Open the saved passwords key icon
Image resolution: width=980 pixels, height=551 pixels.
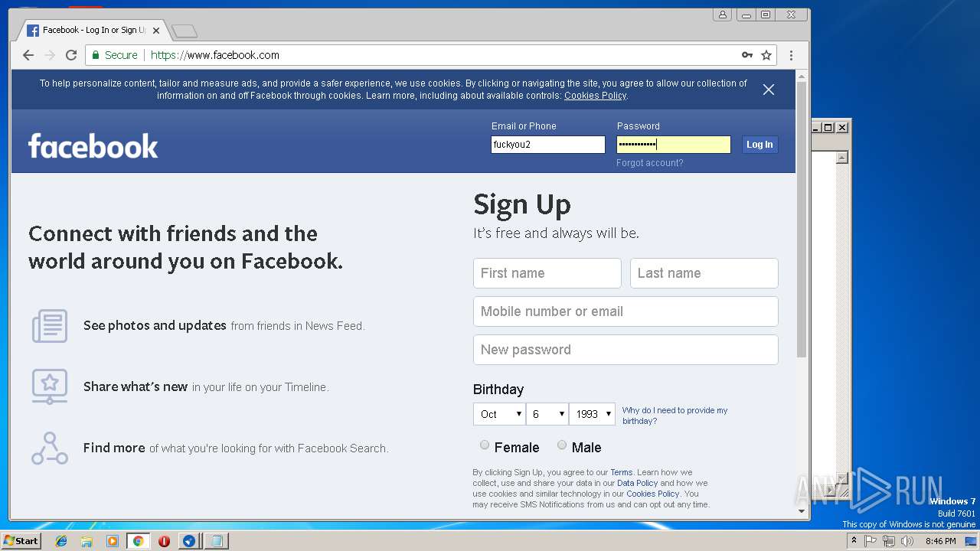click(747, 55)
